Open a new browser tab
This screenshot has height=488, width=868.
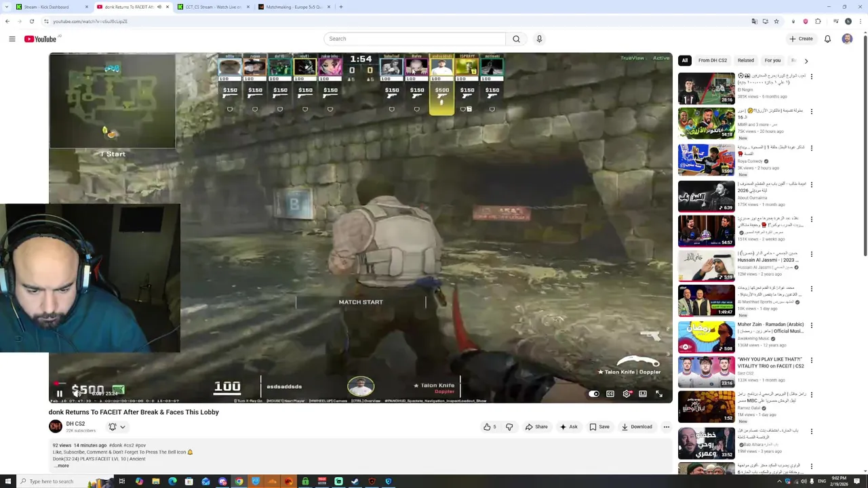(x=341, y=7)
